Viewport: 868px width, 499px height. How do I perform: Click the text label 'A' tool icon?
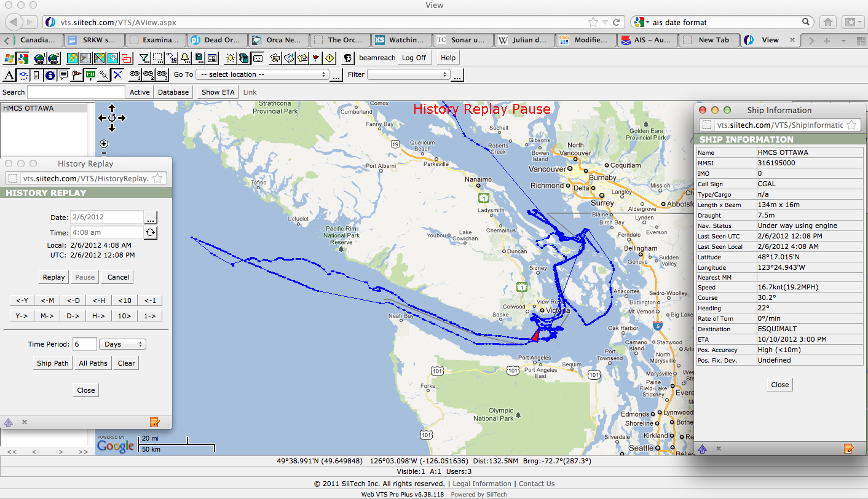[x=9, y=75]
